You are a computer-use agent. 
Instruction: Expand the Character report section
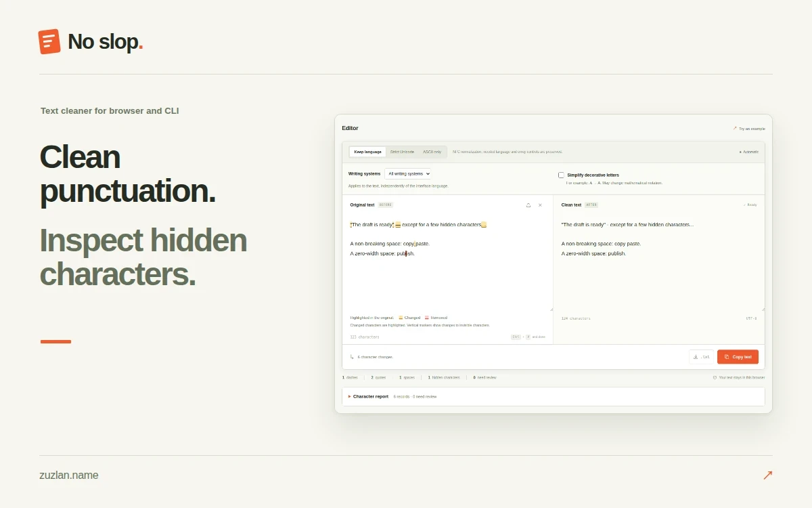coord(553,396)
